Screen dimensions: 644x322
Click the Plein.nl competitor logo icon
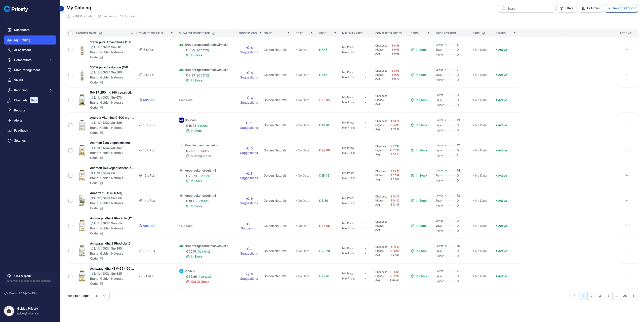181,271
